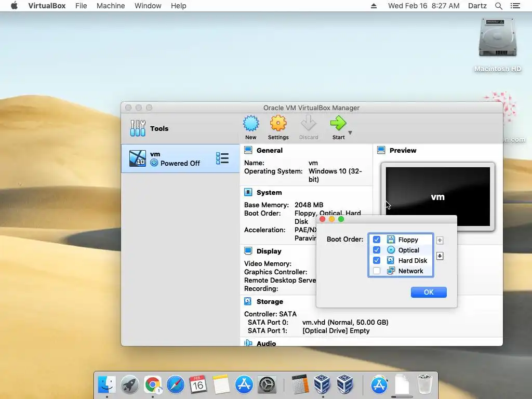Open Google Chrome from the Dock
The image size is (532, 399).
coord(153,385)
